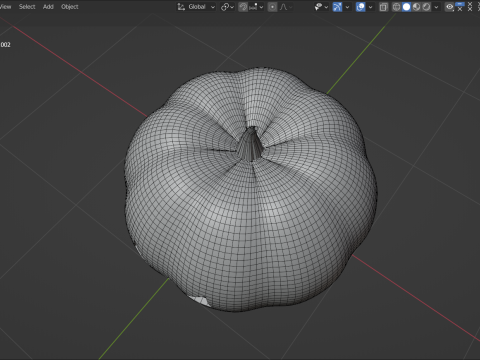This screenshot has width=480, height=360.
Task: Switch to material preview shading
Action: click(x=416, y=7)
